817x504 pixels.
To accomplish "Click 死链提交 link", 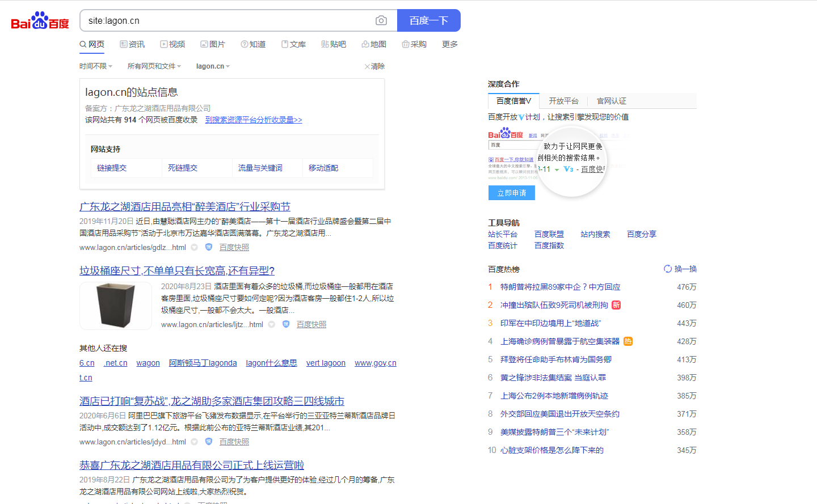I will pos(183,168).
